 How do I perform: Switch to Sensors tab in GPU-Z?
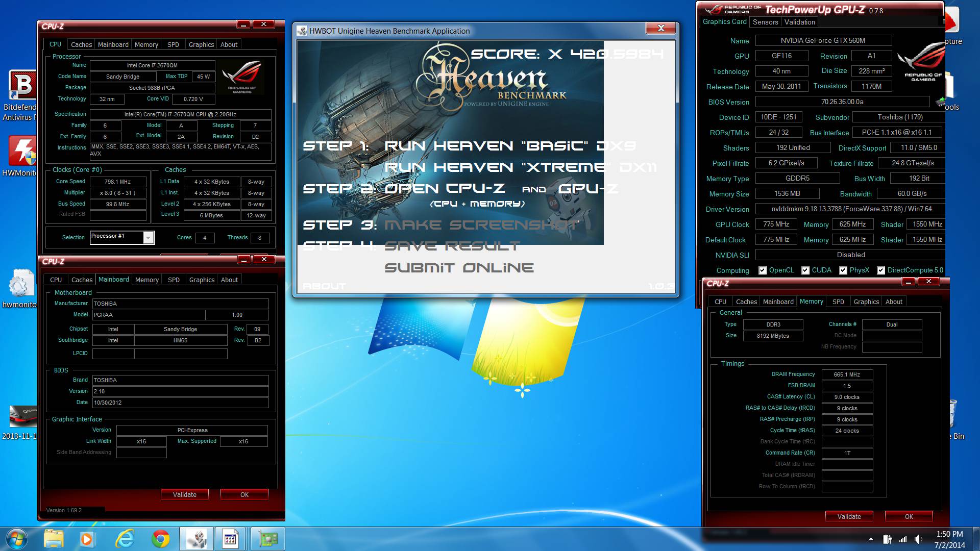765,22
